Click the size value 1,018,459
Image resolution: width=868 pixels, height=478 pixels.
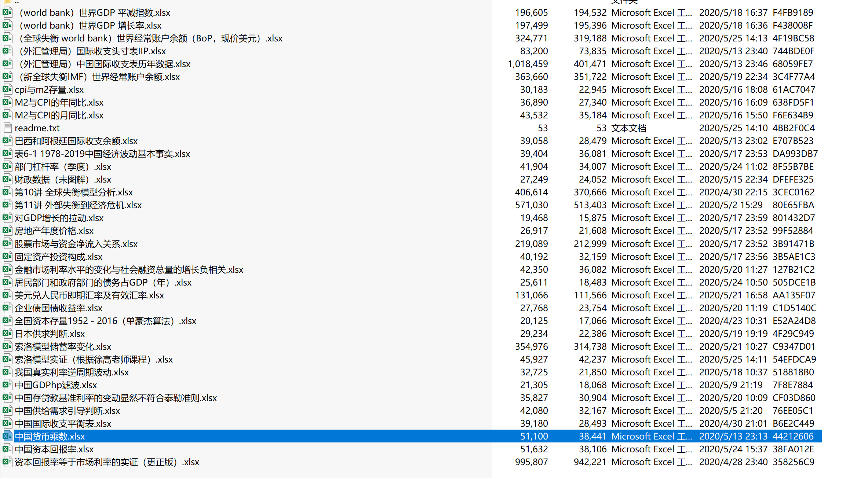point(528,64)
